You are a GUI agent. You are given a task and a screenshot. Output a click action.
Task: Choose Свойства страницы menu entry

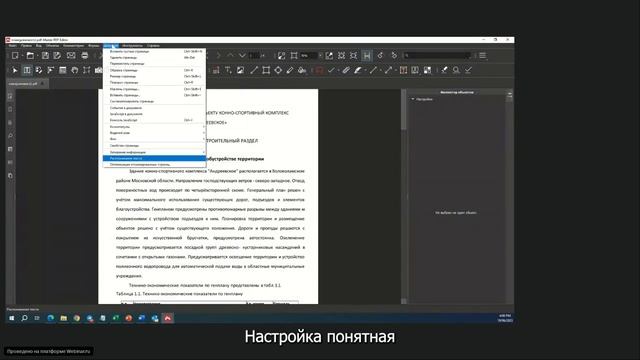(154, 146)
